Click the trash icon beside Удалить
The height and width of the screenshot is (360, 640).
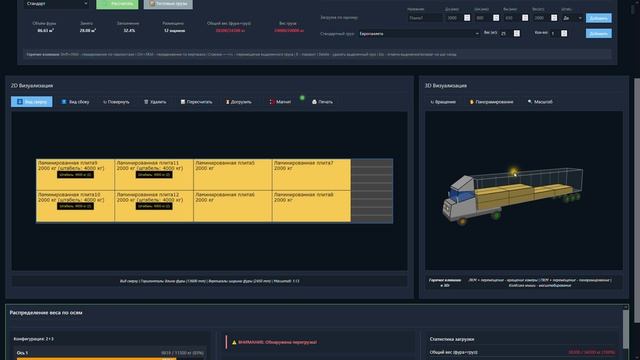pyautogui.click(x=146, y=102)
